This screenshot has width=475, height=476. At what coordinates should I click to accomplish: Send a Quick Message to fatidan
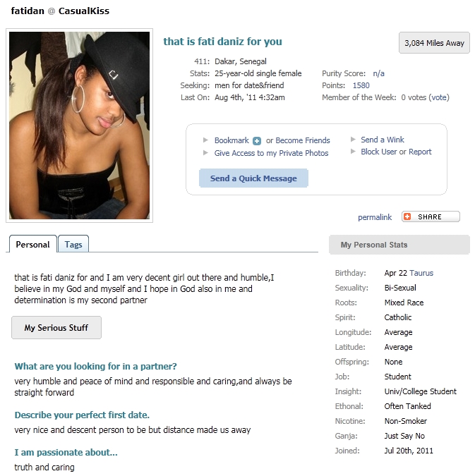coord(253,178)
